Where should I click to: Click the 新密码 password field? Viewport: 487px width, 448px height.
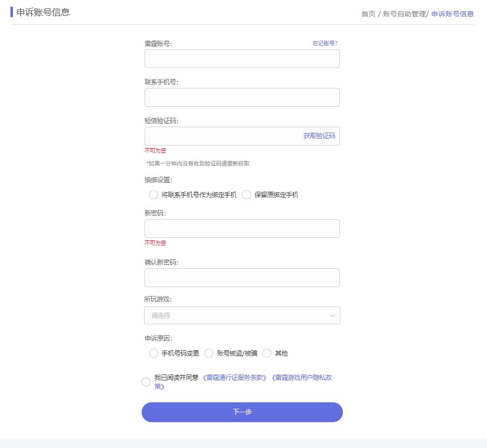pyautogui.click(x=242, y=228)
